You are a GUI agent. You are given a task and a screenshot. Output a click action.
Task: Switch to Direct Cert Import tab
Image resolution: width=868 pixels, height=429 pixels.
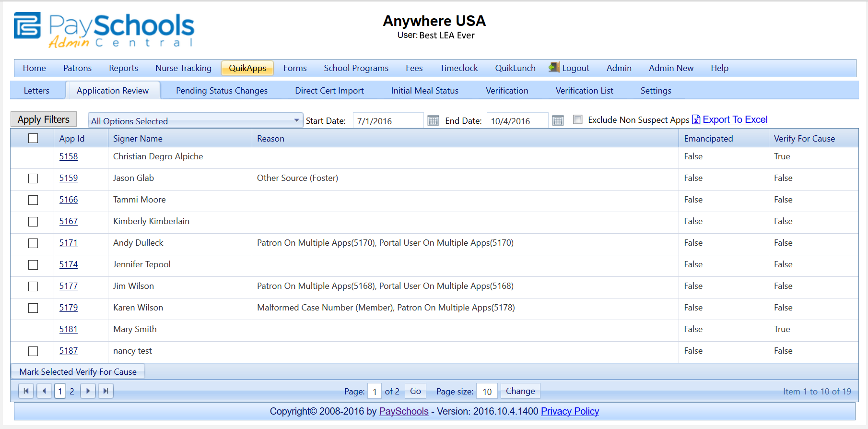pos(329,91)
